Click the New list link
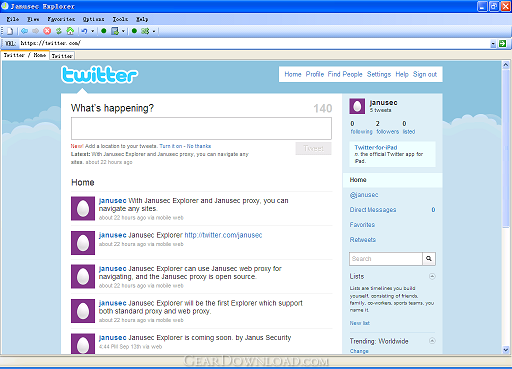 pyautogui.click(x=359, y=323)
